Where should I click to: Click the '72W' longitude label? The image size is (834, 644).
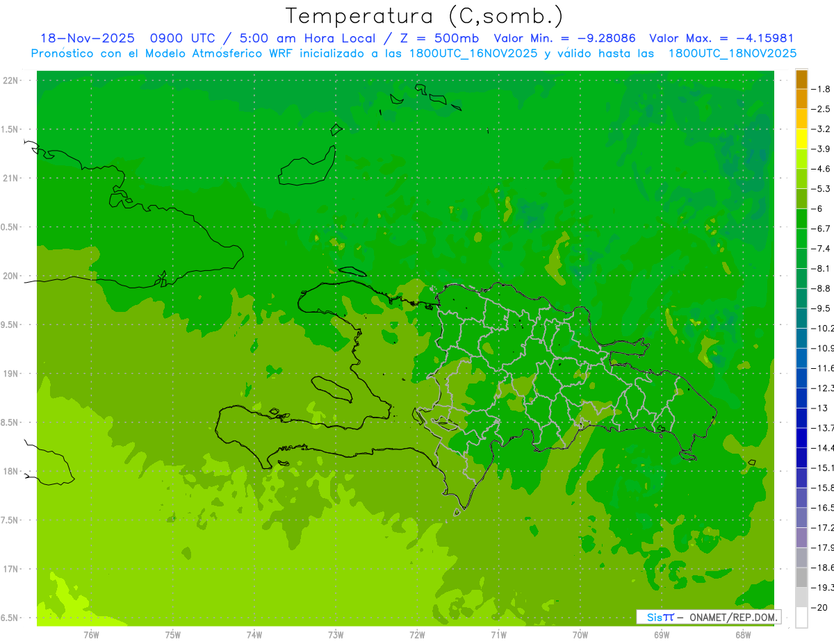click(417, 635)
